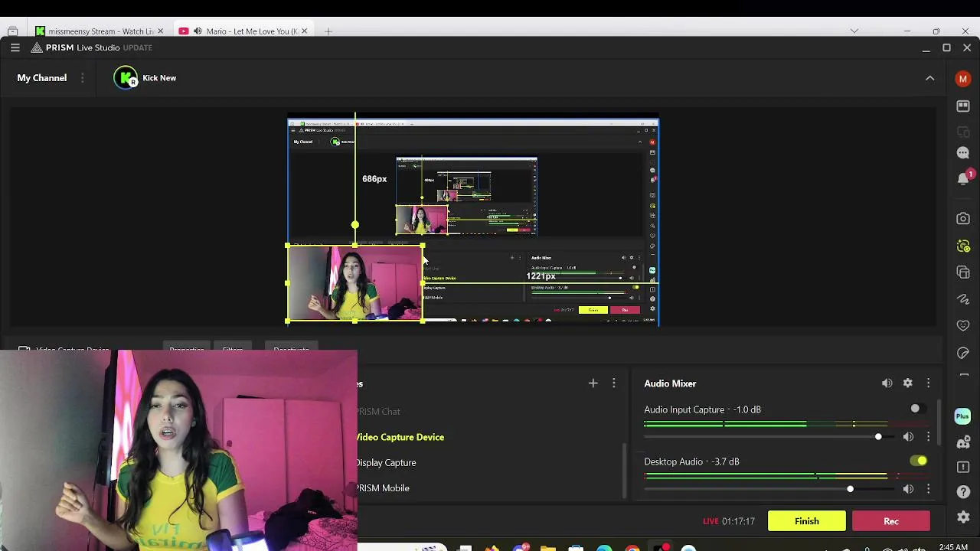This screenshot has height=551, width=980.
Task: Open Desktop Audio three-dot options
Action: pyautogui.click(x=928, y=489)
